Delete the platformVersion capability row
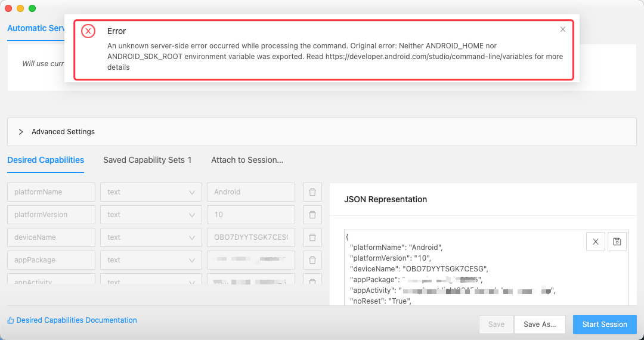This screenshot has height=340, width=644. pos(312,214)
